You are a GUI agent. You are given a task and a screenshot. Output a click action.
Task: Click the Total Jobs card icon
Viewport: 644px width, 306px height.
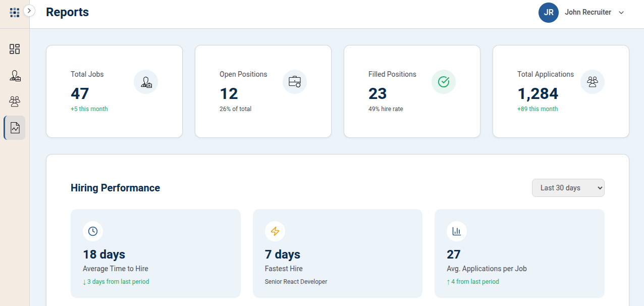point(146,82)
